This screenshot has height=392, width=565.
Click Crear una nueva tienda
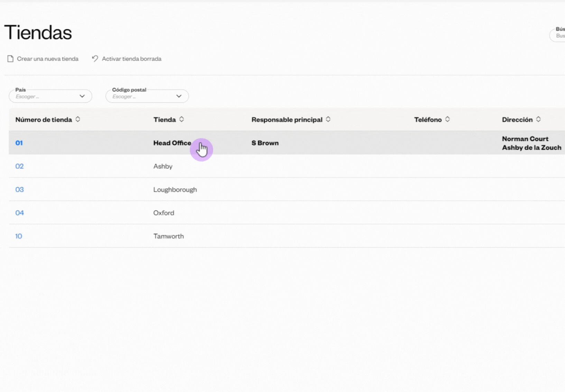pos(48,59)
